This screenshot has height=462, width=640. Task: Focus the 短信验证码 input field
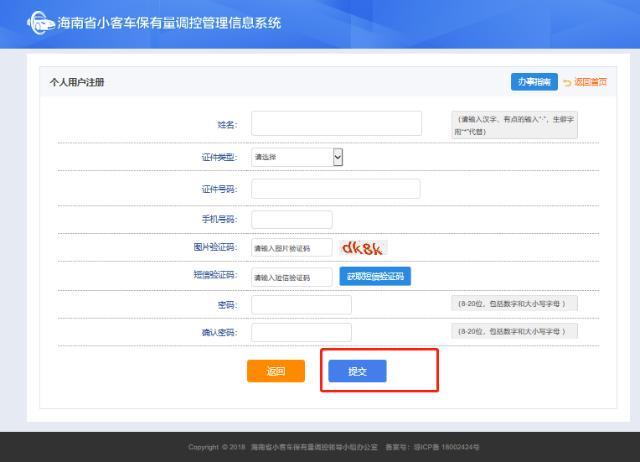coord(291,277)
